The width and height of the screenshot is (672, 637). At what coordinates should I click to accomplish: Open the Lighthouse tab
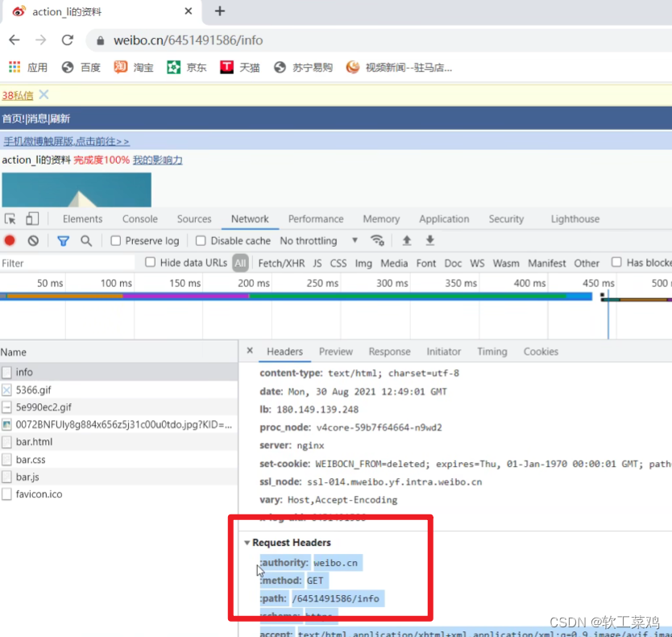click(x=575, y=219)
